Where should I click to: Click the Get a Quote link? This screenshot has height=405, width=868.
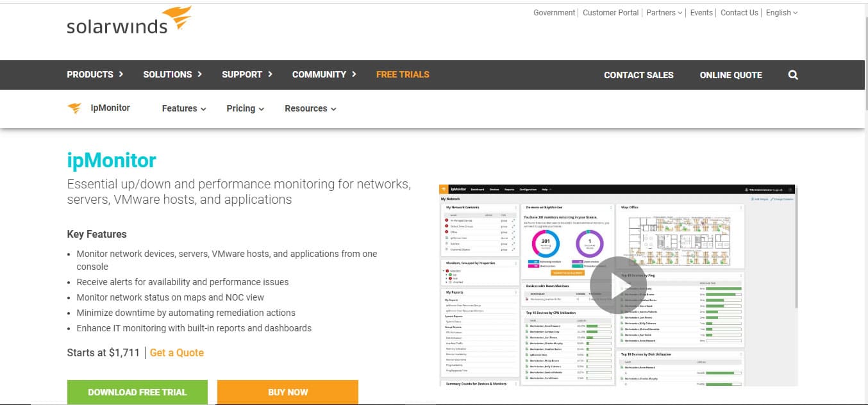pyautogui.click(x=177, y=352)
